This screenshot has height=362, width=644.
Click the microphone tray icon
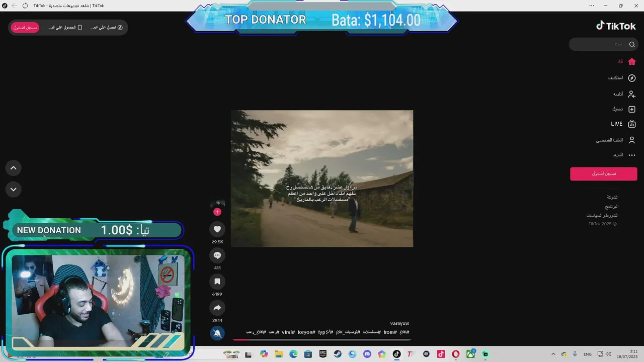pos(575,354)
